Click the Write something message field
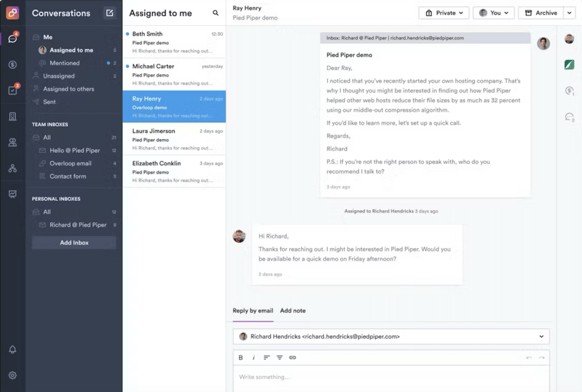The height and width of the screenshot is (392, 582). pos(391,377)
